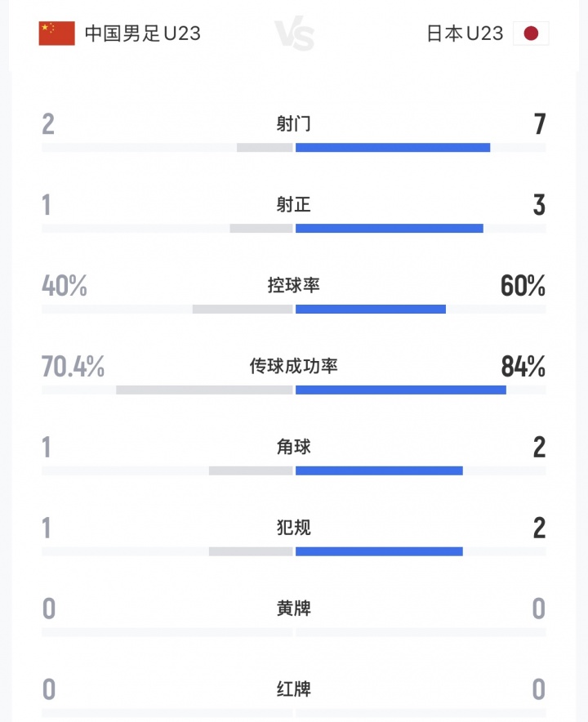Click Japan's shot count 7
Image resolution: width=588 pixels, height=722 pixels.
(x=539, y=125)
